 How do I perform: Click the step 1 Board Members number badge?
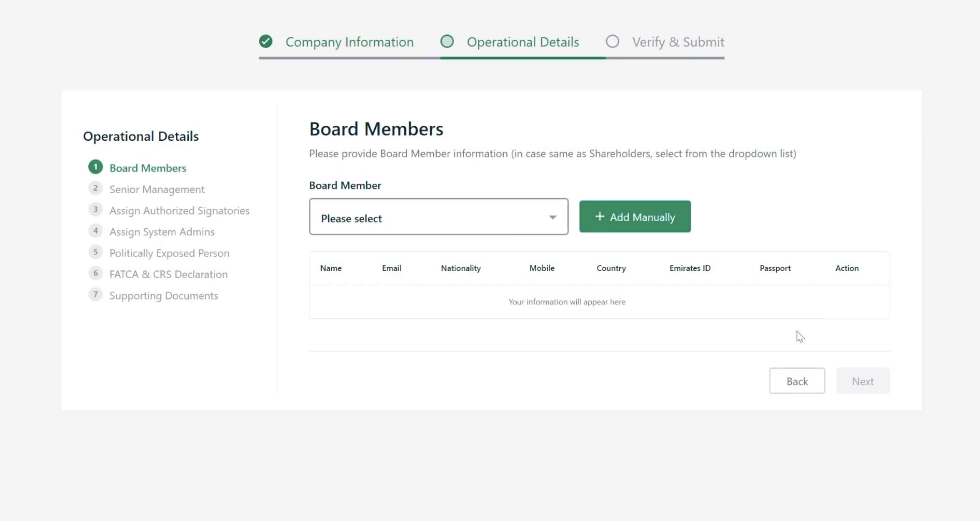click(x=95, y=167)
